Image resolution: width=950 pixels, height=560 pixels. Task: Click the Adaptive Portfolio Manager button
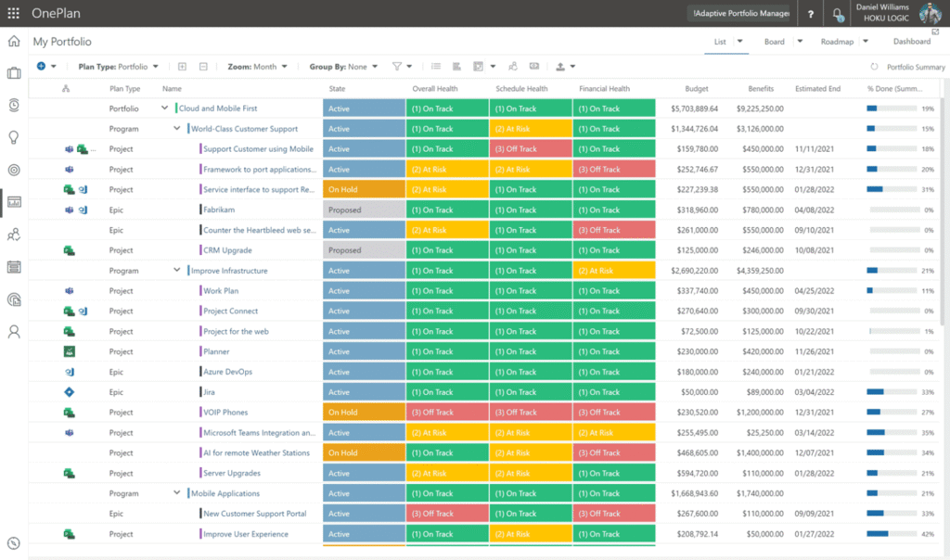(x=738, y=13)
